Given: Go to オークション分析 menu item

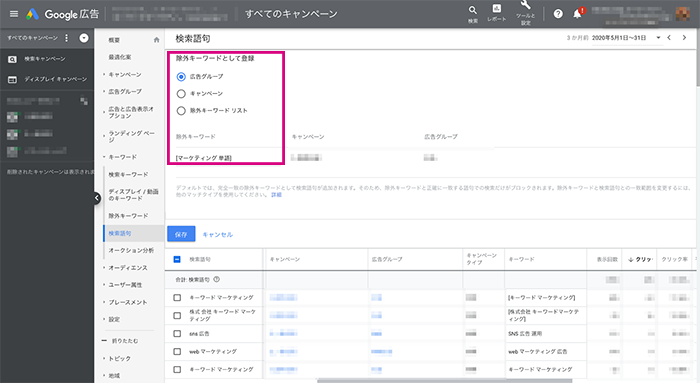Looking at the screenshot, I should (x=131, y=250).
